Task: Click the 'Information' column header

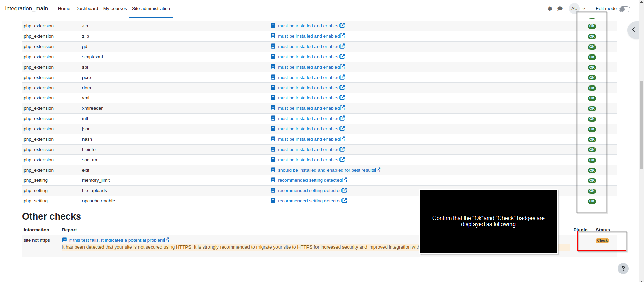Action: (x=36, y=230)
